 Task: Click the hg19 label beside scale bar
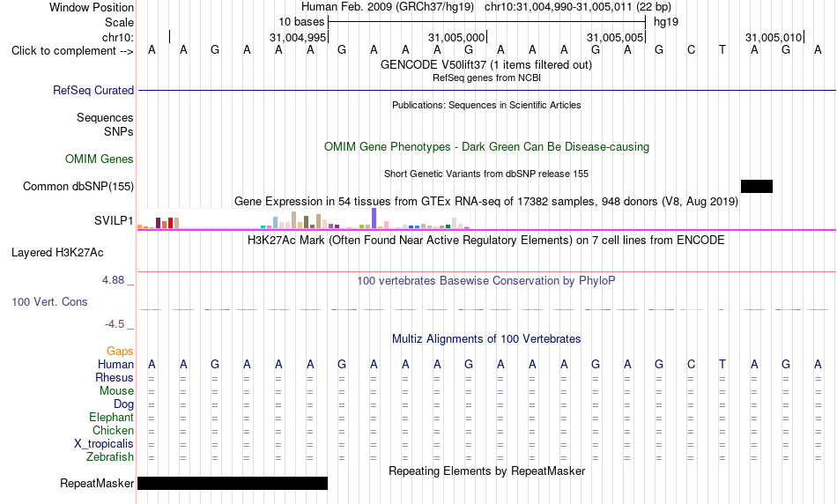(666, 22)
